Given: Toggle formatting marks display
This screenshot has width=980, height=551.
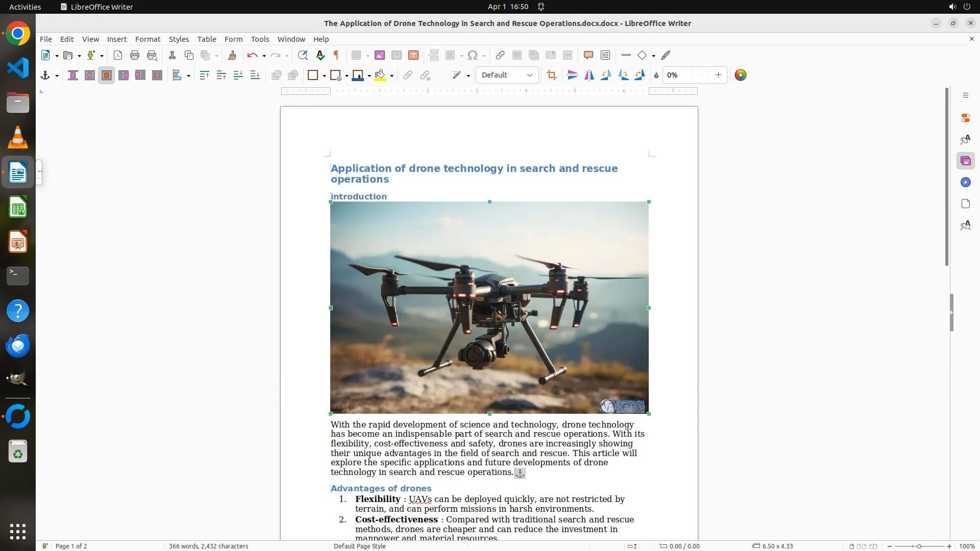Looking at the screenshot, I should pos(336,56).
